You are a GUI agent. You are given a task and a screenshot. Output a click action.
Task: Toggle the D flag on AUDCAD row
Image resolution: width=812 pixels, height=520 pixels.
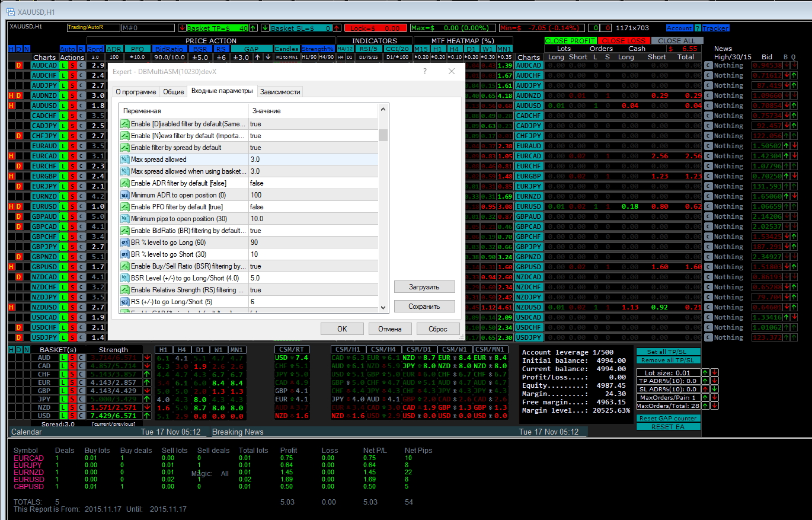[x=19, y=65]
